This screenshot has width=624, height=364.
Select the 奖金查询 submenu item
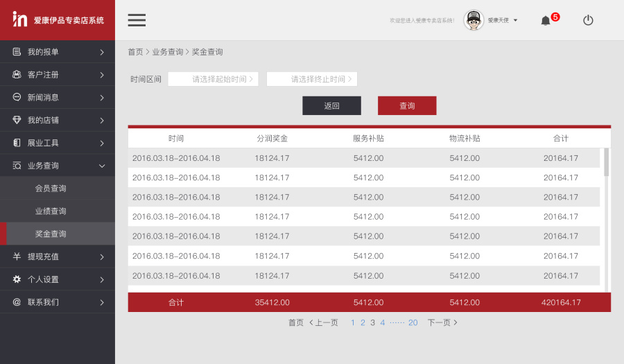(x=58, y=234)
